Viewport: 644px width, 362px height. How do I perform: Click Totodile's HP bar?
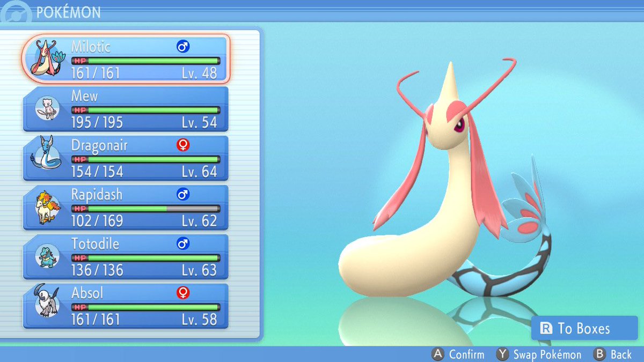pyautogui.click(x=146, y=258)
